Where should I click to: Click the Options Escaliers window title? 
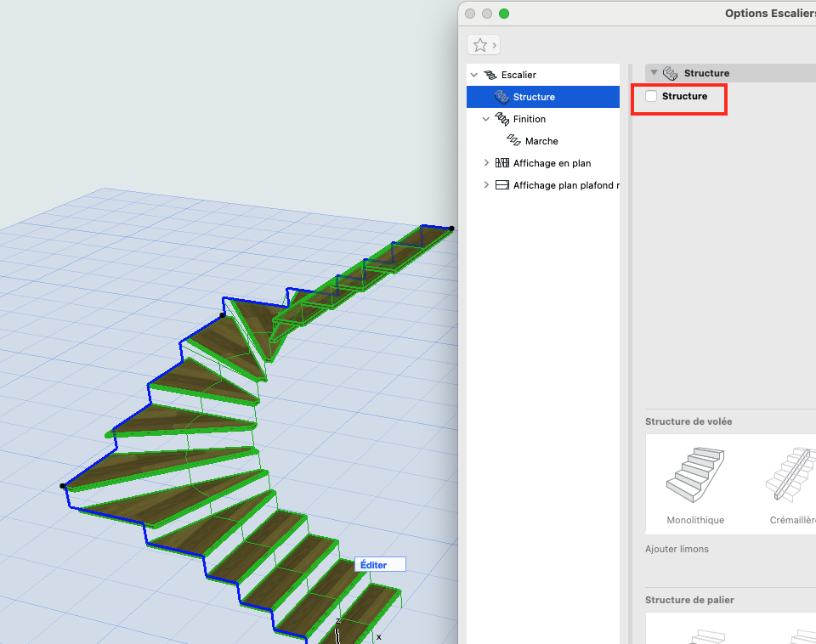(770, 14)
